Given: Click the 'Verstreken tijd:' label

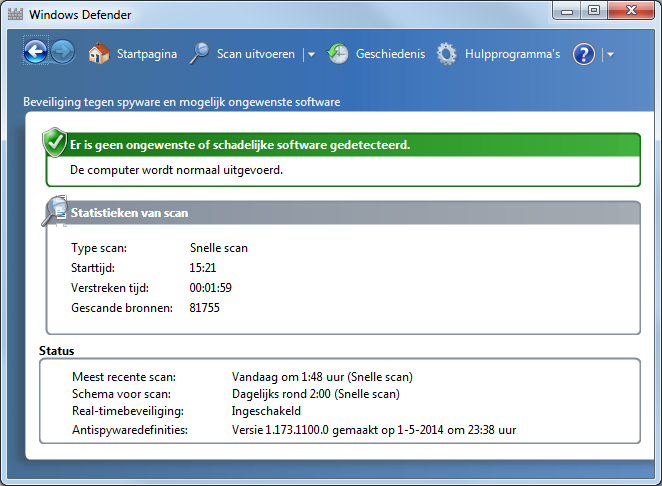Looking at the screenshot, I should [110, 288].
